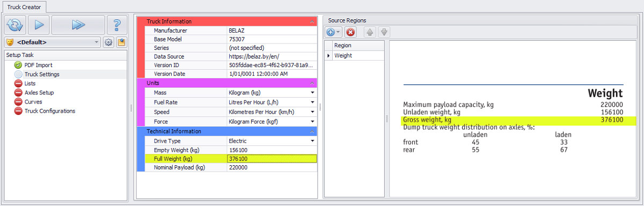Click the save layout icon beside the gear
Image resolution: width=644 pixels, height=206 pixels.
(x=121, y=42)
